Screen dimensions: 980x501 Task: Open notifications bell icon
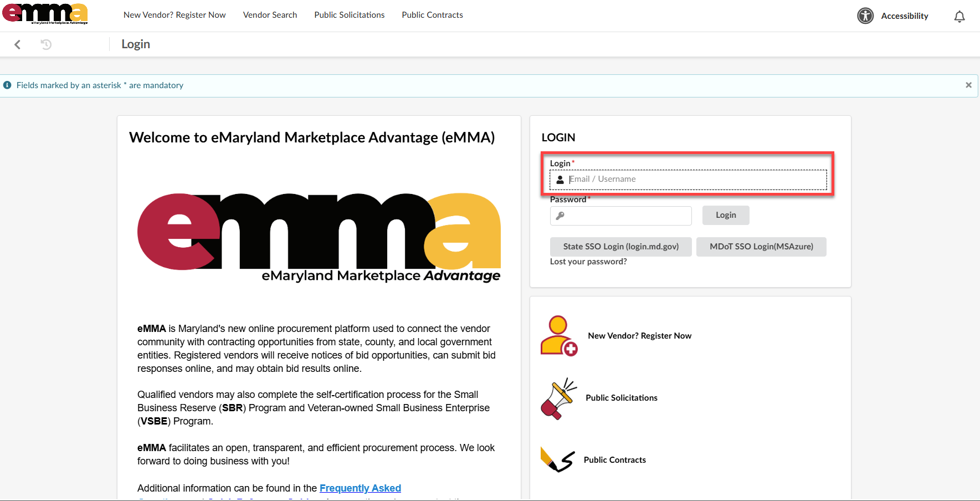[960, 17]
